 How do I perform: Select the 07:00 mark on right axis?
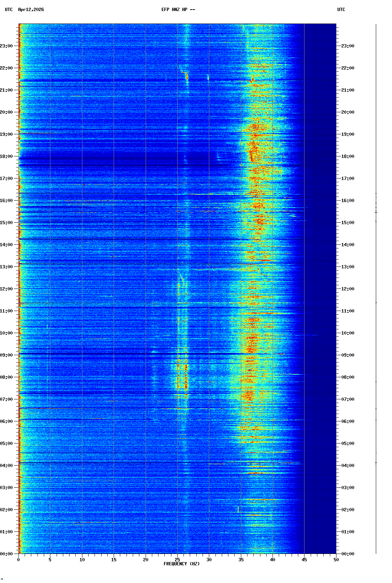[348, 399]
